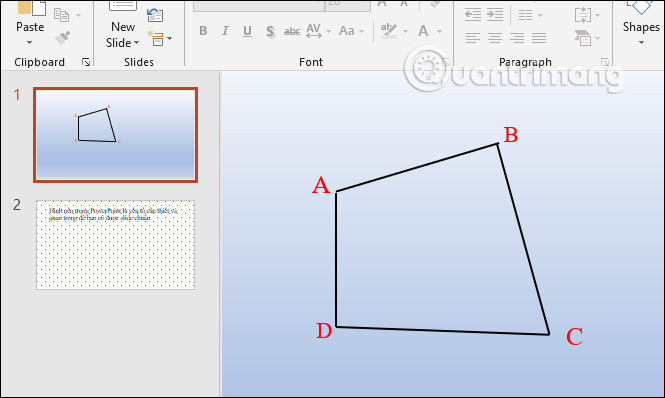Click the red label A on slide
This screenshot has height=398, width=665.
point(321,185)
